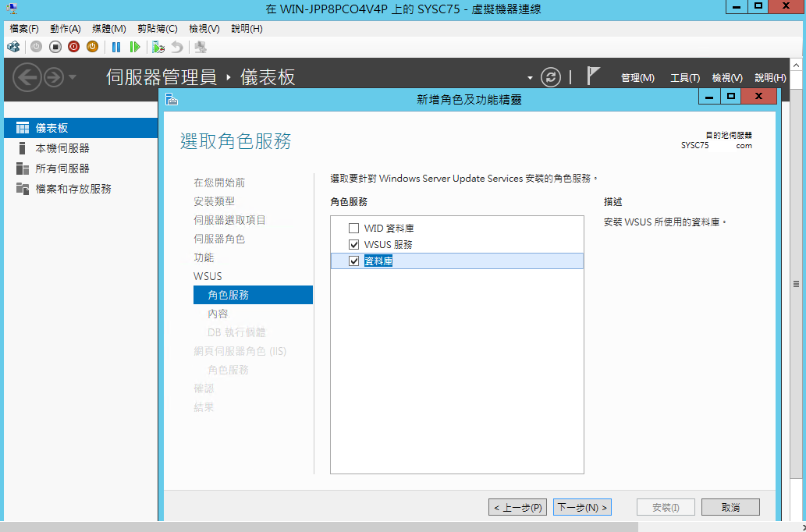Go to wizard step 在您開始前
The image size is (806, 532).
tap(219, 183)
